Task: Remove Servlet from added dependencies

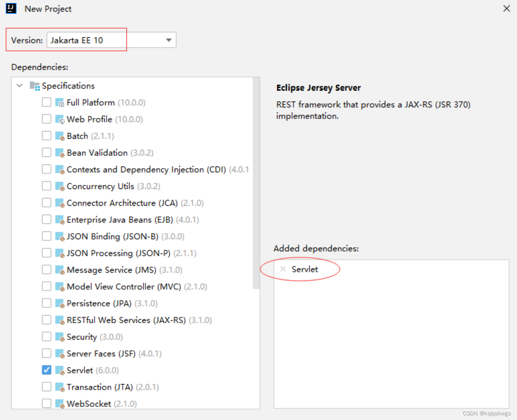Action: coord(283,269)
